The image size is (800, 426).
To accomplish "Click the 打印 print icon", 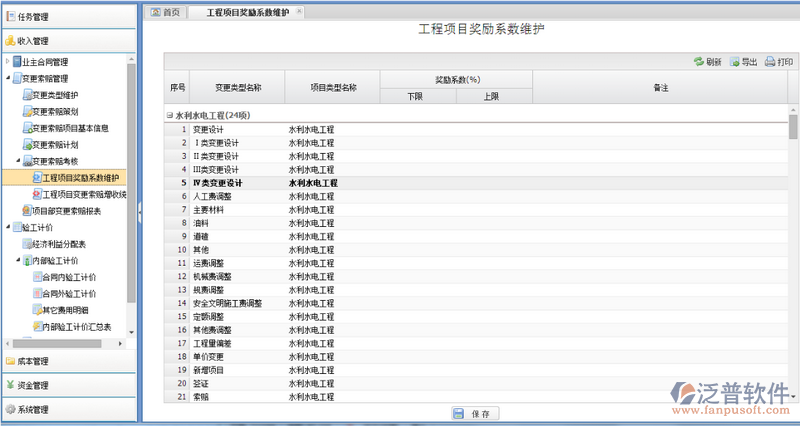I will [770, 62].
